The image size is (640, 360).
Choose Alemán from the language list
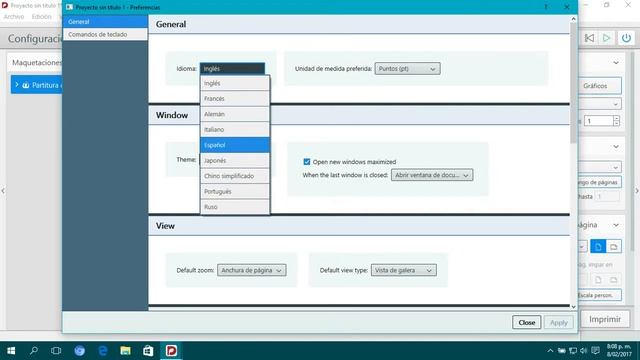235,114
